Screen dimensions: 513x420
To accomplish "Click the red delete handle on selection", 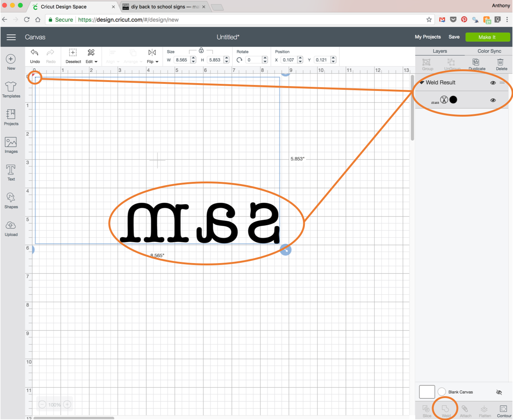I will tap(34, 76).
